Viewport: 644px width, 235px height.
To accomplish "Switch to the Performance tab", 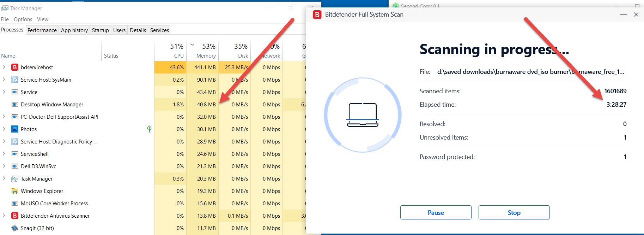I will click(42, 30).
